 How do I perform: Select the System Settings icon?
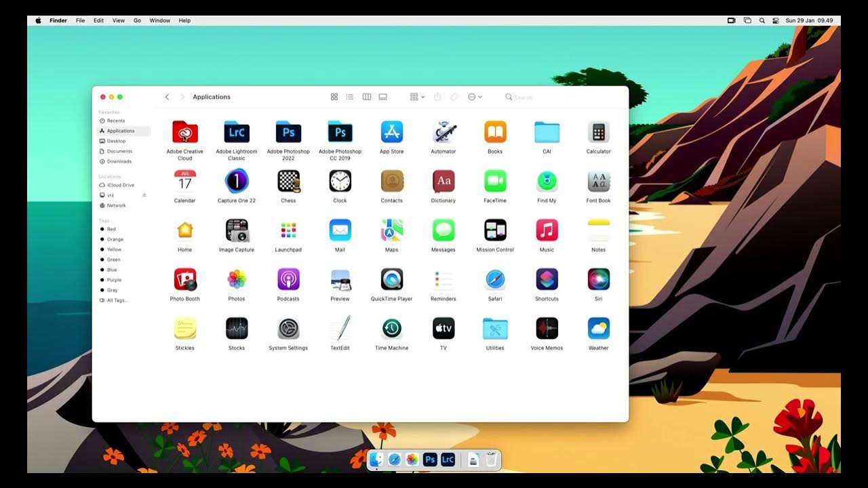pos(288,329)
